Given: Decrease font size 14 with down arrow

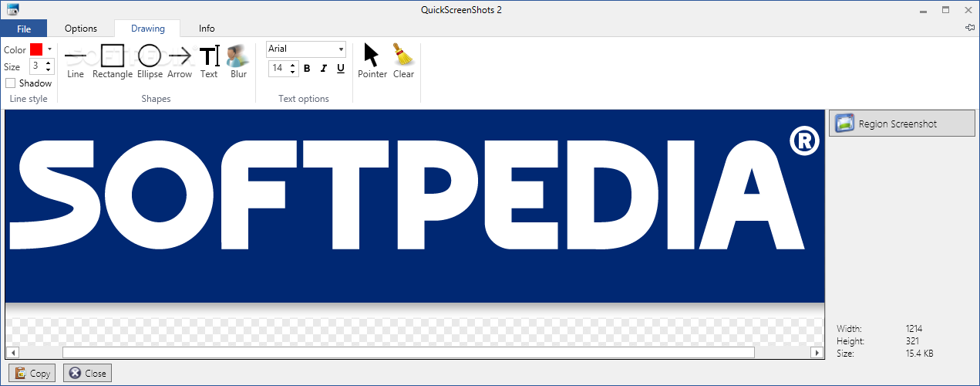Looking at the screenshot, I should pos(293,73).
